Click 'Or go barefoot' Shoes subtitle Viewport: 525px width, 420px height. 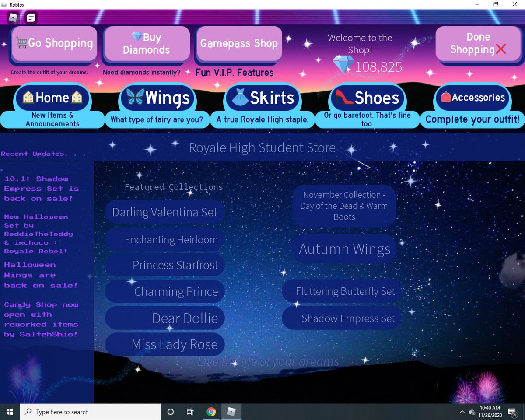[367, 119]
